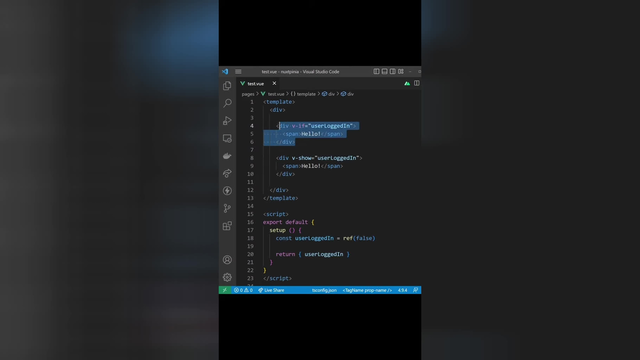
Task: Click line number 18 in gutter
Action: [250, 238]
